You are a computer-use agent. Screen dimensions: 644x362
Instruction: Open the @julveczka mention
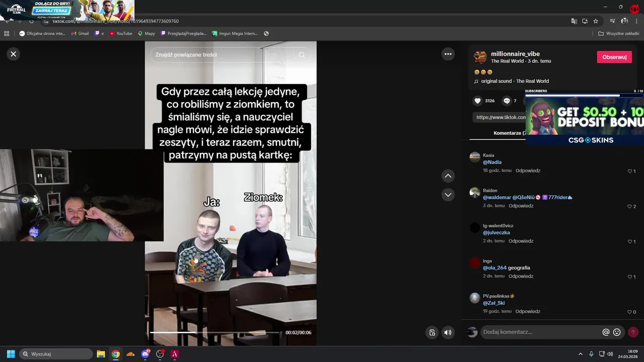[x=496, y=233]
